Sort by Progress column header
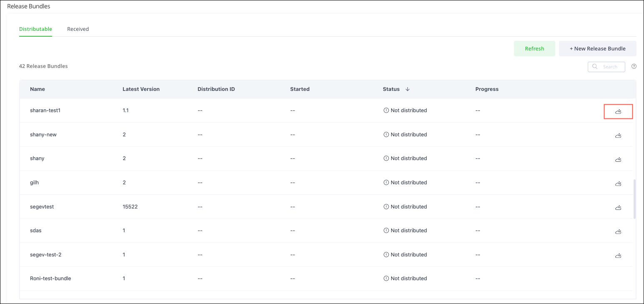 pyautogui.click(x=487, y=89)
